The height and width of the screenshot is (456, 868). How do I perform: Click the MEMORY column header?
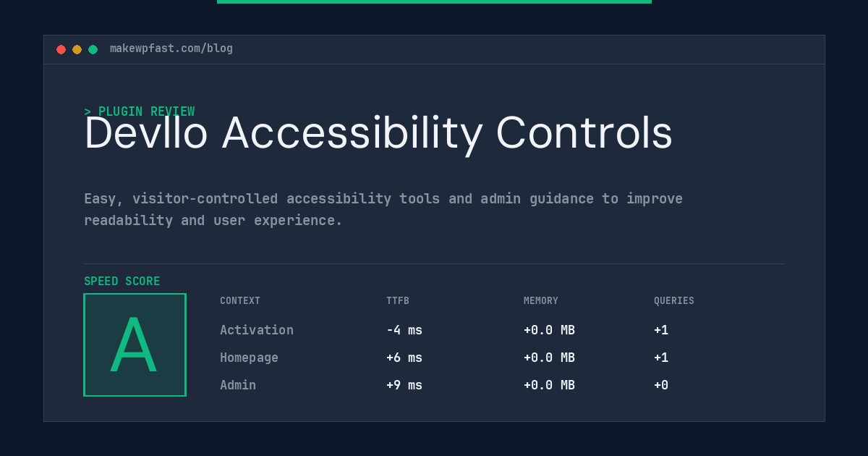tap(541, 301)
